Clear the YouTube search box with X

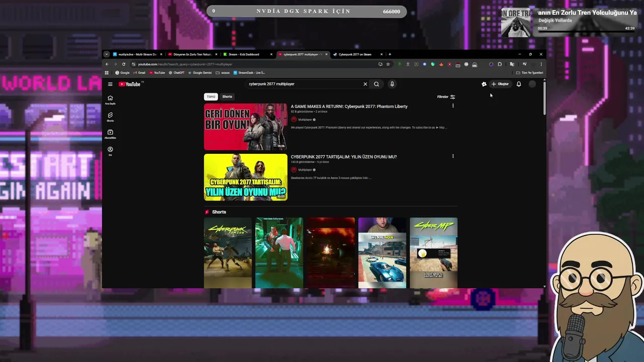pyautogui.click(x=365, y=84)
